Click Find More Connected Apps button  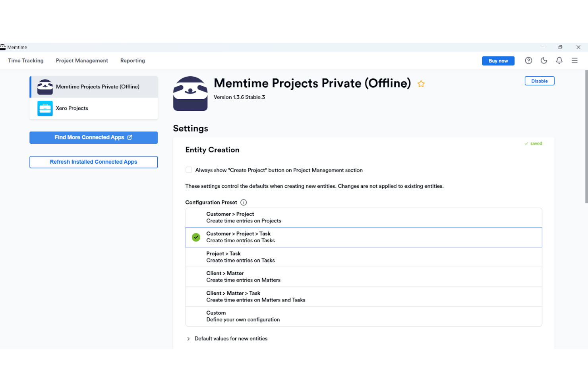coord(94,137)
